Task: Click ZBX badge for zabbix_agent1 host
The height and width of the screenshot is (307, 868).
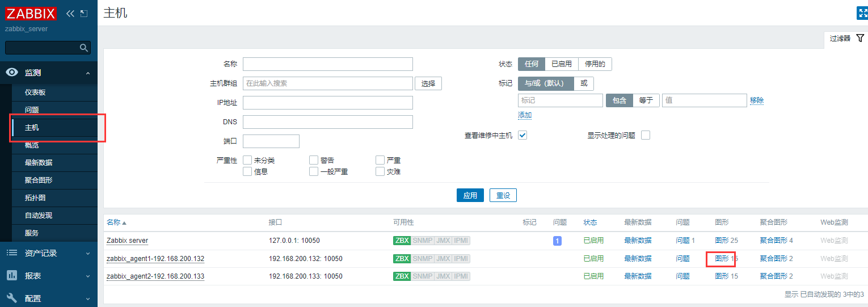Action: (402, 259)
